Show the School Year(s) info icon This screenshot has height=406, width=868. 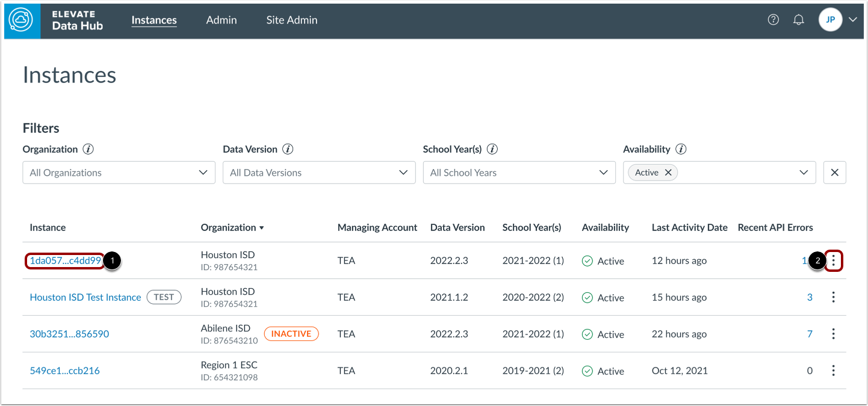[492, 149]
